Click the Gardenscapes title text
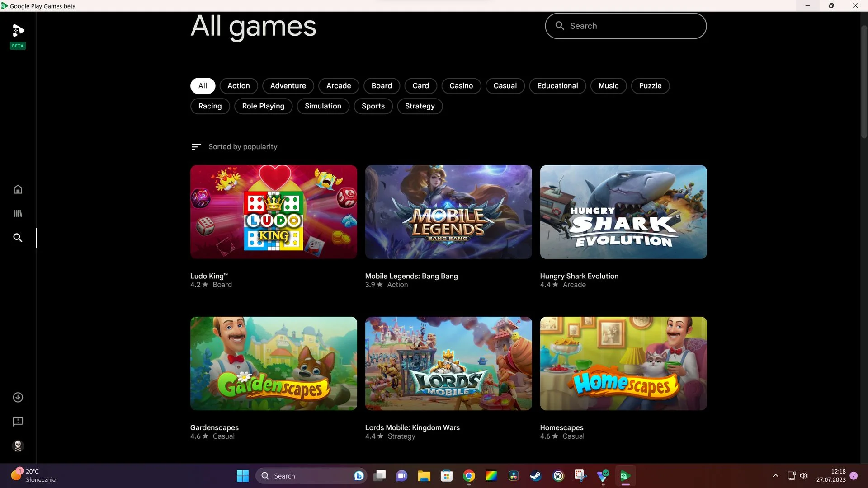This screenshot has width=868, height=488. coord(214,427)
